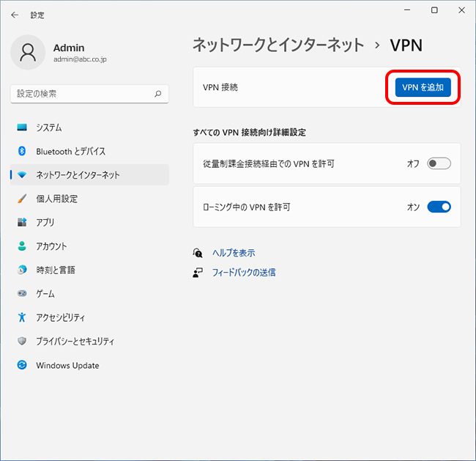
Task: Minimize the 設定 window
Action: (x=407, y=10)
